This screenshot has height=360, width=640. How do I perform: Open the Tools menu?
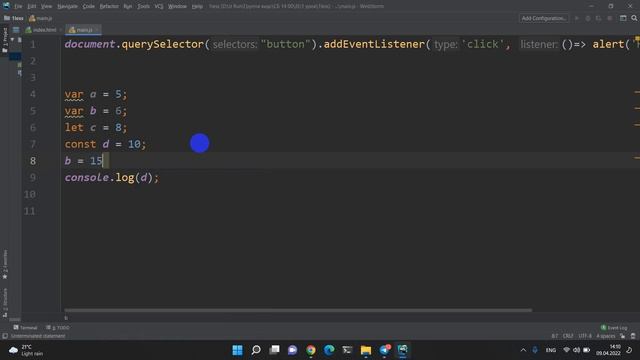coord(143,7)
